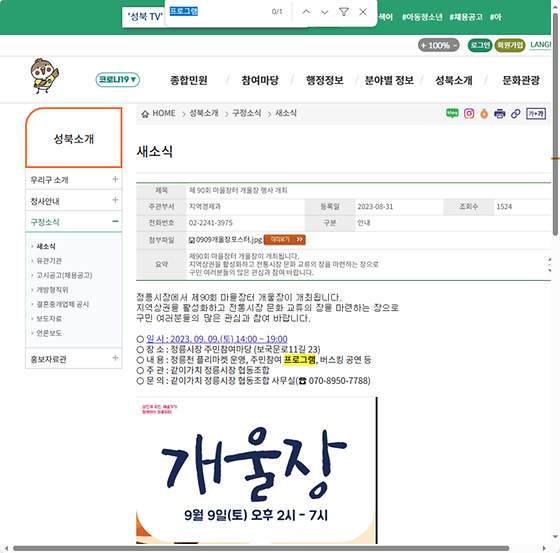Open the 분야별 정보 main menu

(x=389, y=80)
